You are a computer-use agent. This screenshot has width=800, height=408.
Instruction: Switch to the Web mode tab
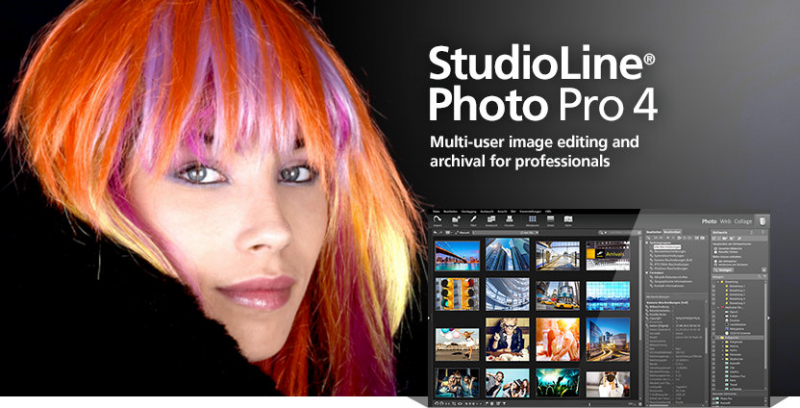725,221
